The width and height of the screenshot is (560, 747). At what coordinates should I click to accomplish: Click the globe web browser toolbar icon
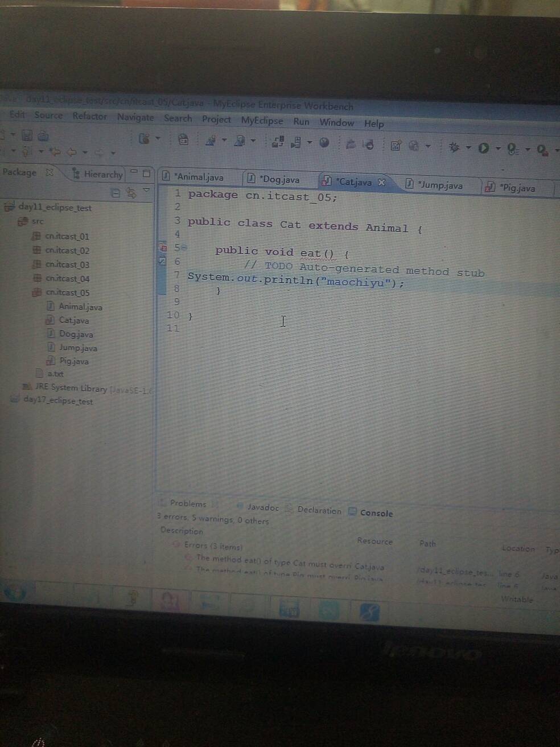point(324,143)
